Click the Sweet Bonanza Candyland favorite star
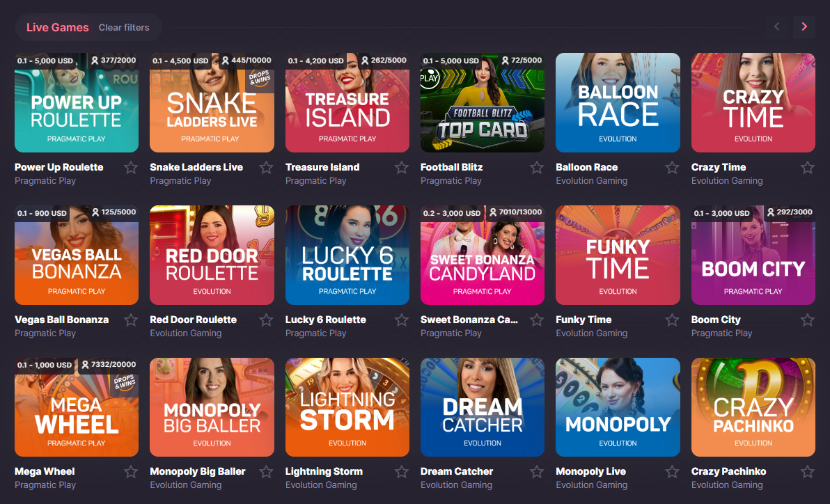This screenshot has width=830, height=504. click(537, 320)
